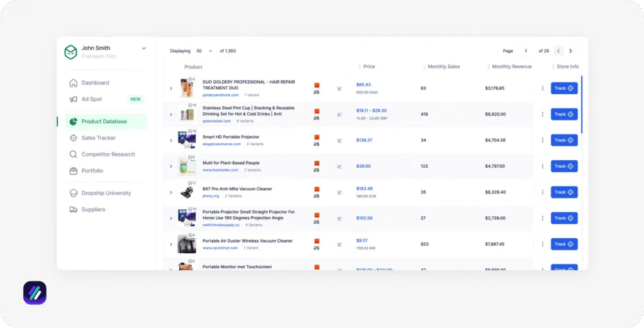The height and width of the screenshot is (328, 644).
Task: Sort by Monthly Revenue column
Action: tap(509, 67)
